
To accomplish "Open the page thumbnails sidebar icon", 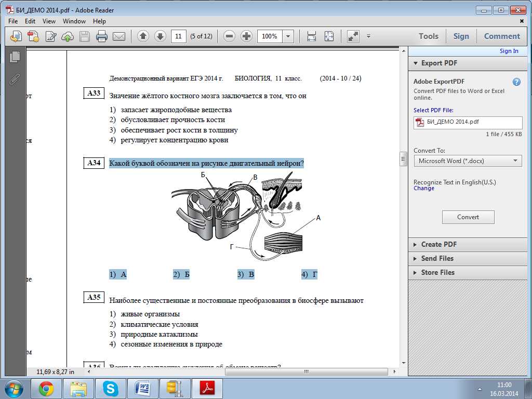I will click(15, 57).
